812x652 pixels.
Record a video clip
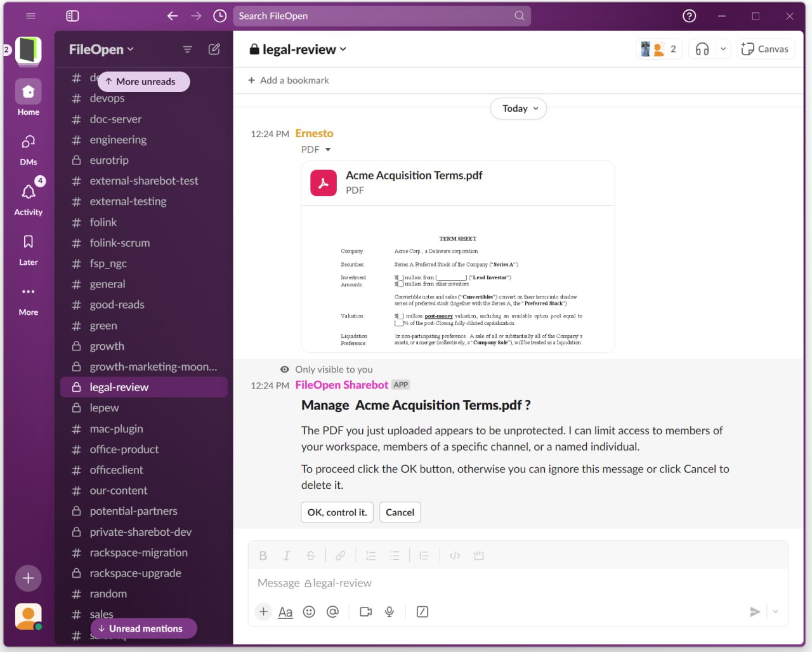click(x=366, y=611)
